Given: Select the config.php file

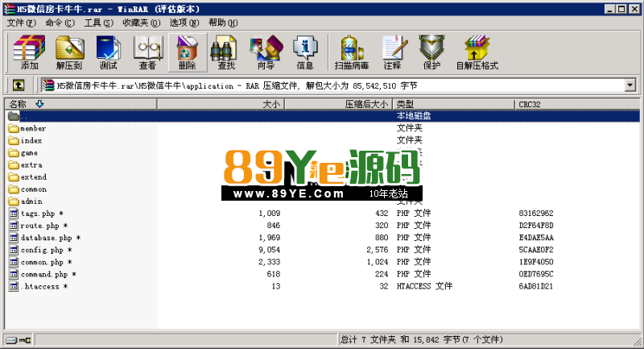Looking at the screenshot, I should click(42, 250).
